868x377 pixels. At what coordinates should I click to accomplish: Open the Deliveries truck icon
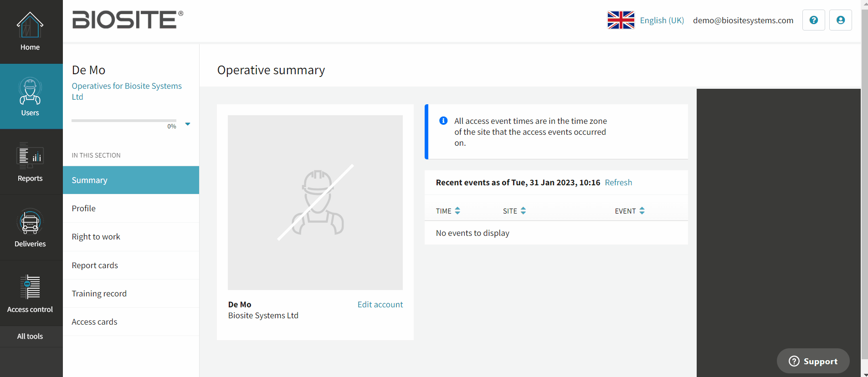click(x=30, y=222)
